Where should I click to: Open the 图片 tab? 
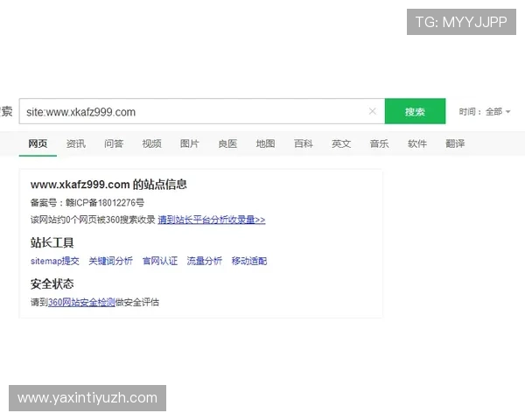point(190,143)
